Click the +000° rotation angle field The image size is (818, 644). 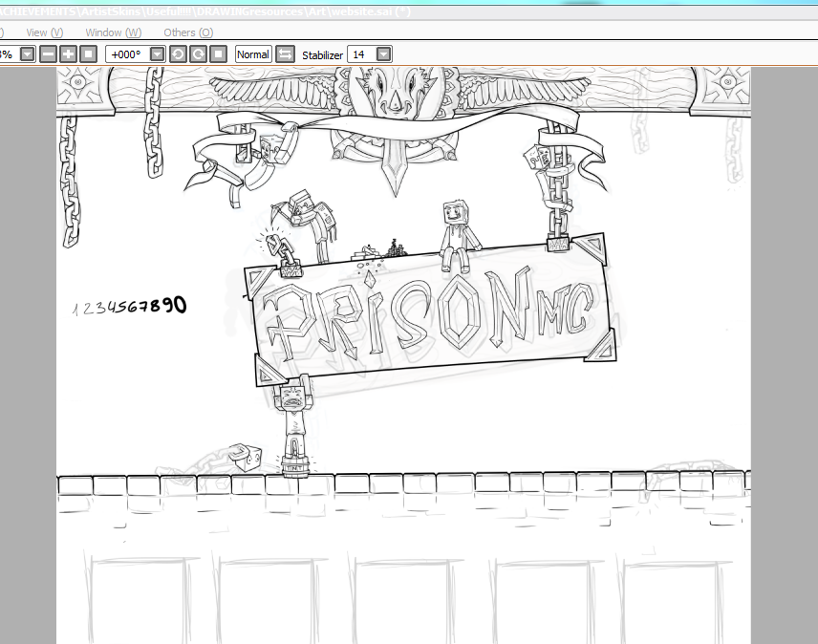128,54
